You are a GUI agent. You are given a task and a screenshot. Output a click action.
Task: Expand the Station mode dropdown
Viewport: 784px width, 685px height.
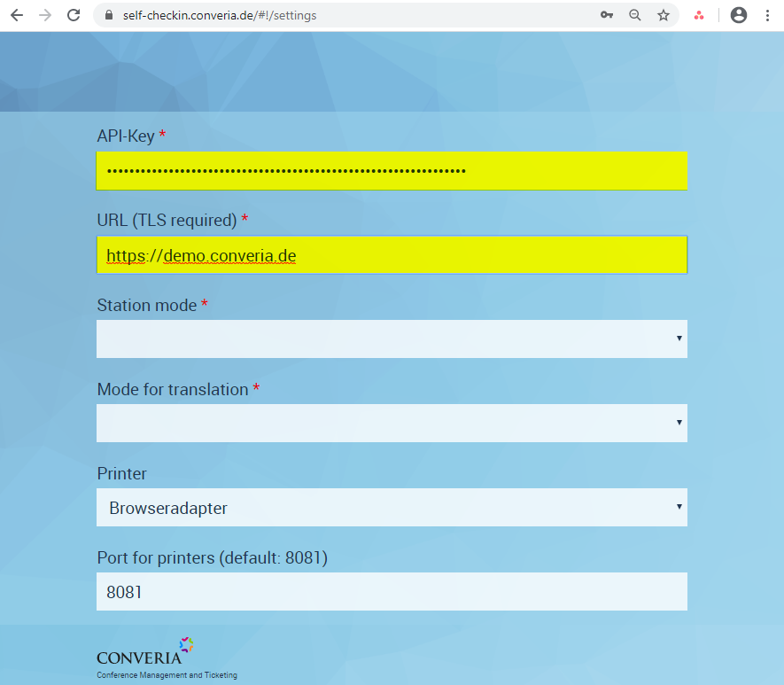[x=391, y=339]
